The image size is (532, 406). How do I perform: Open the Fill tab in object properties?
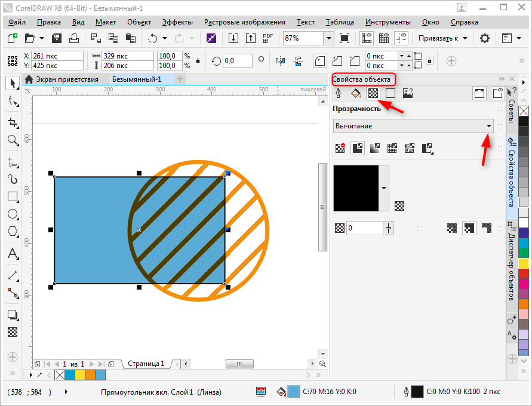(355, 93)
